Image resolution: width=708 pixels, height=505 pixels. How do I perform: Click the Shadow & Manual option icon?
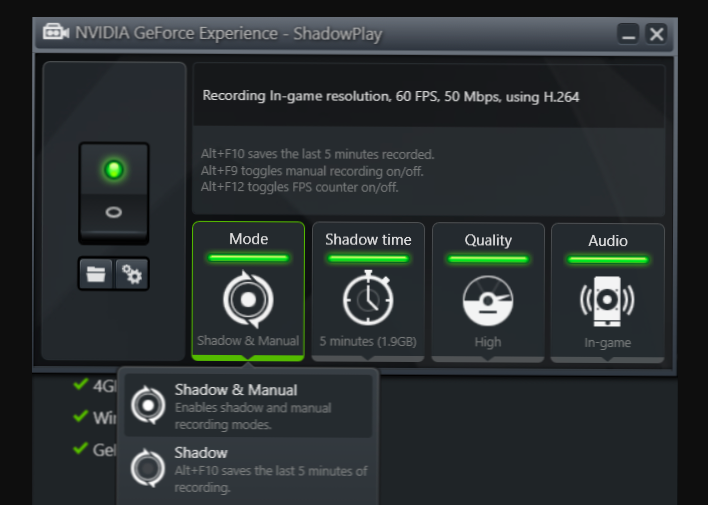pyautogui.click(x=148, y=405)
